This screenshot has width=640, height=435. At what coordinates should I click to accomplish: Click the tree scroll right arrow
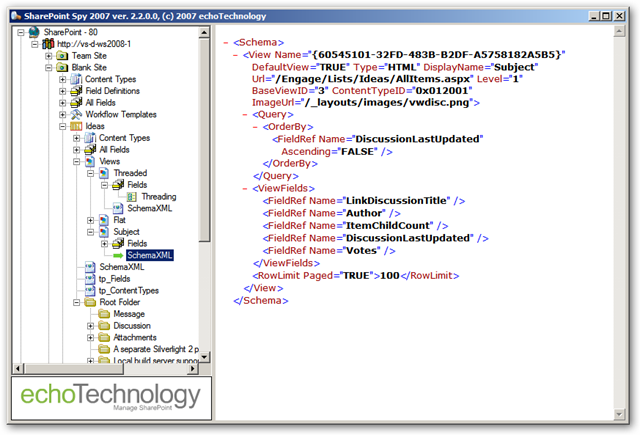[x=193, y=369]
